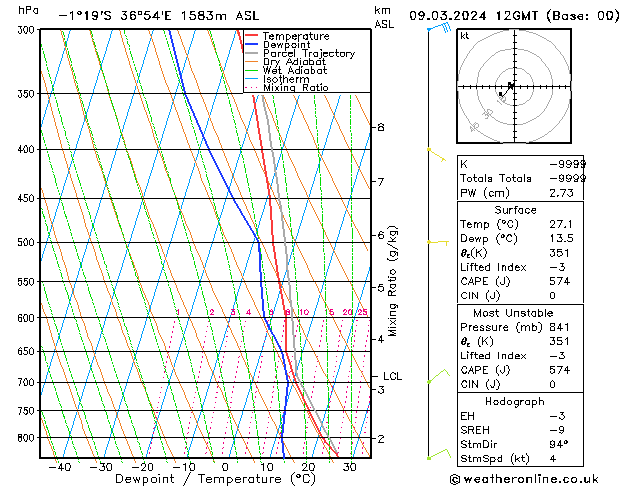This screenshot has width=629, height=486.
Task: Click the 'LCL' marker label
Action: coord(392,376)
